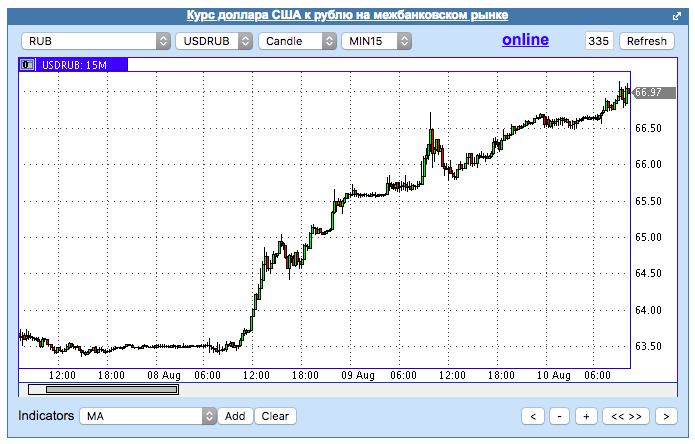Focus the 335 bar count field

coord(599,41)
